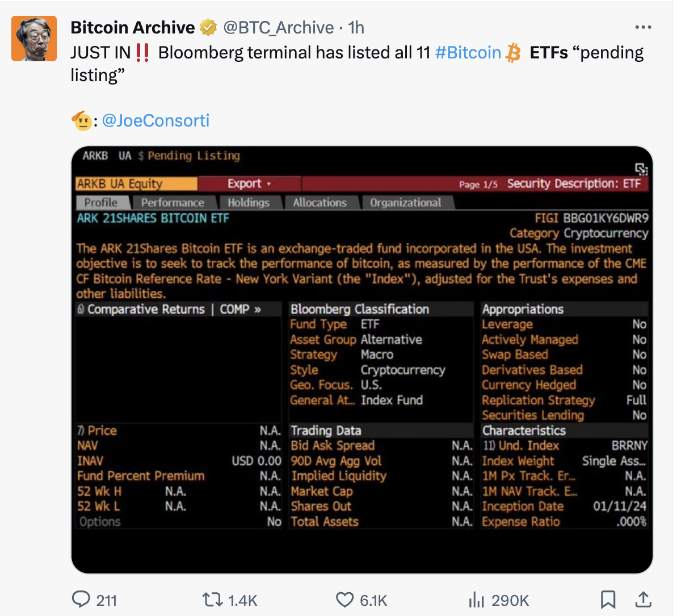
Task: Click the Bitcoin Archive profile avatar
Action: point(34,39)
